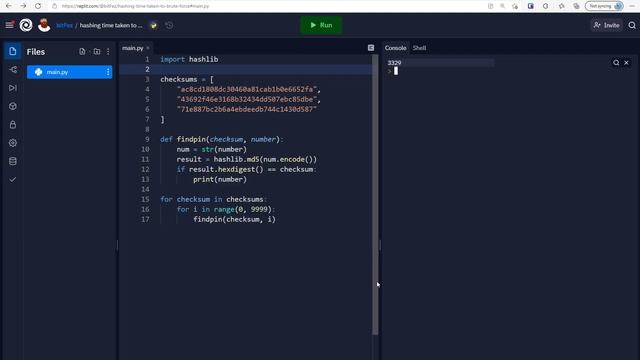This screenshot has height=360, width=640.
Task: Clear the console with the X icon
Action: tap(626, 62)
